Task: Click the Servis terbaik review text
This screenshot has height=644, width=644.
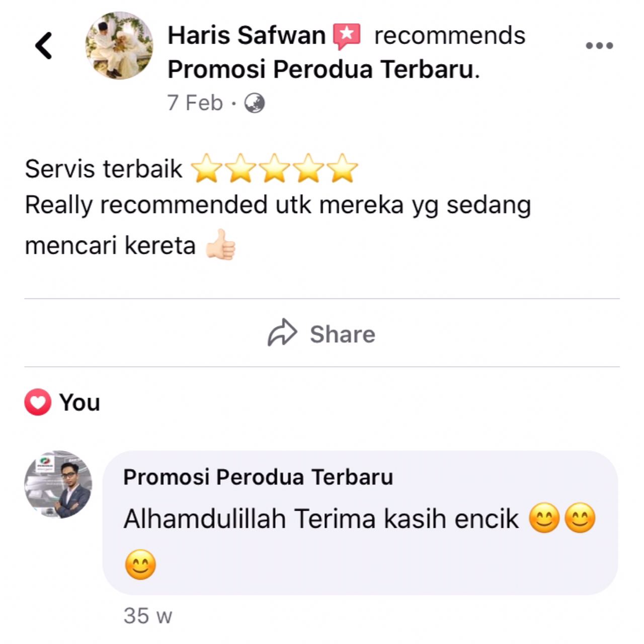Action: [104, 169]
